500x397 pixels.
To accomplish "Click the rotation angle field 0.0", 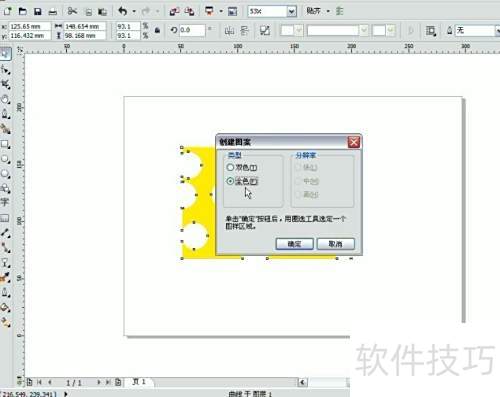I will click(192, 30).
